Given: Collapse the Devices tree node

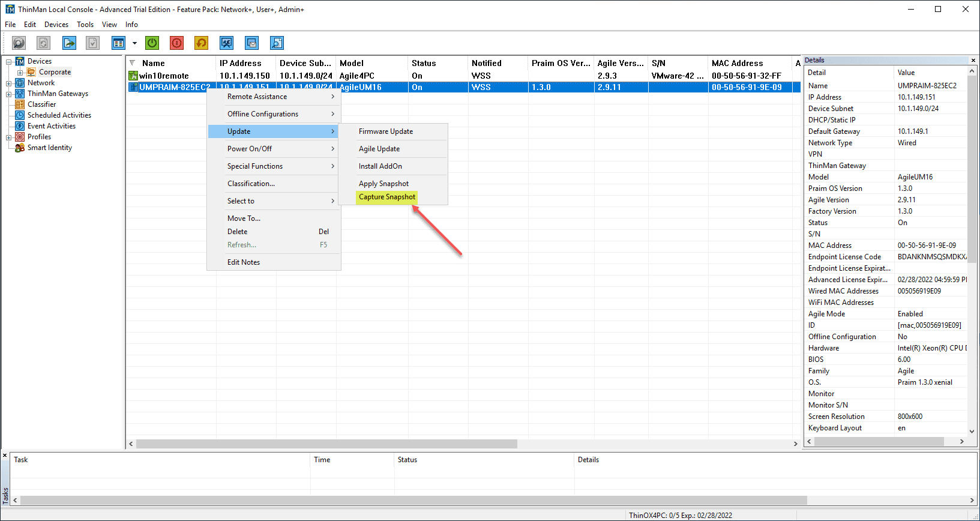Looking at the screenshot, I should (x=9, y=62).
